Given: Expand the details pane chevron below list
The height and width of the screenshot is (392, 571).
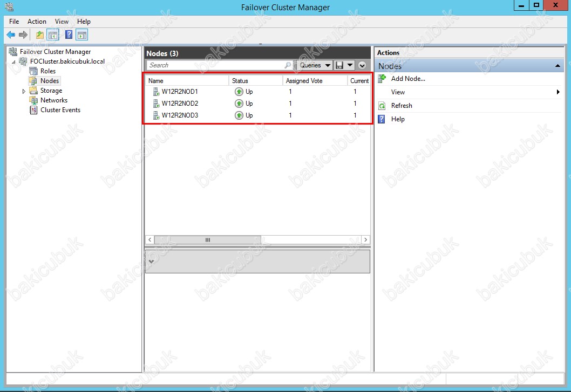Looking at the screenshot, I should [x=152, y=262].
